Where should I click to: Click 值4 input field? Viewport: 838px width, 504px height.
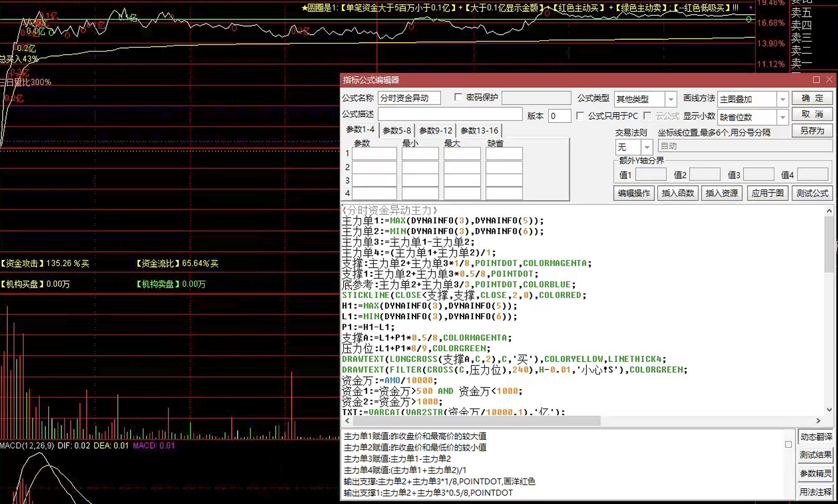(813, 174)
